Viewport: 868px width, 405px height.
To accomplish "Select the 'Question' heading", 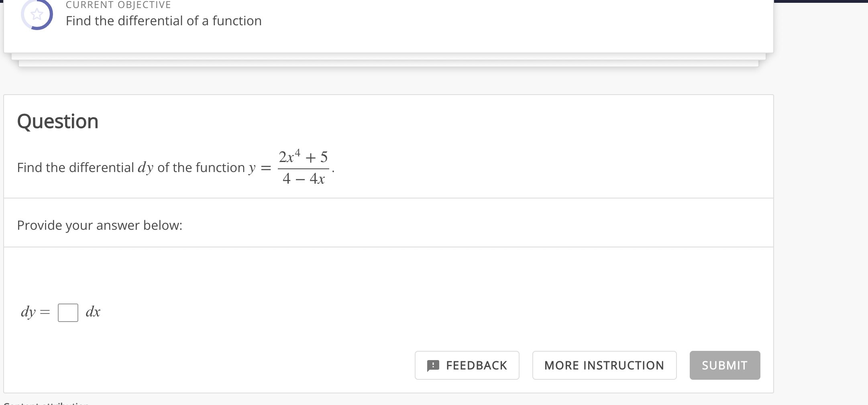I will click(58, 121).
